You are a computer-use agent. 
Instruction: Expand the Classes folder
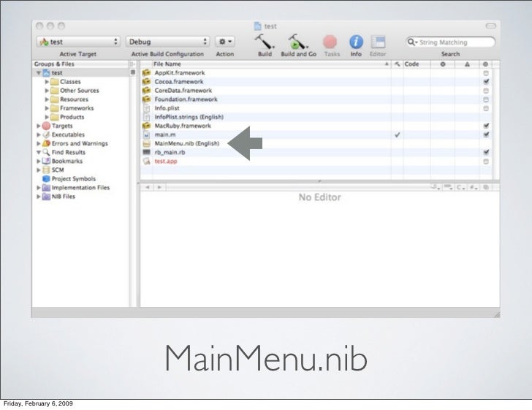click(x=47, y=81)
